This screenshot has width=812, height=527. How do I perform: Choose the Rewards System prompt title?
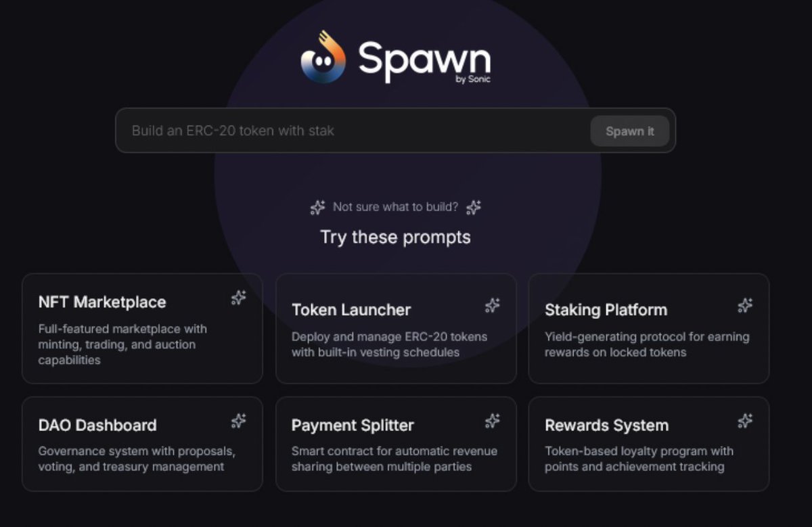pyautogui.click(x=606, y=426)
